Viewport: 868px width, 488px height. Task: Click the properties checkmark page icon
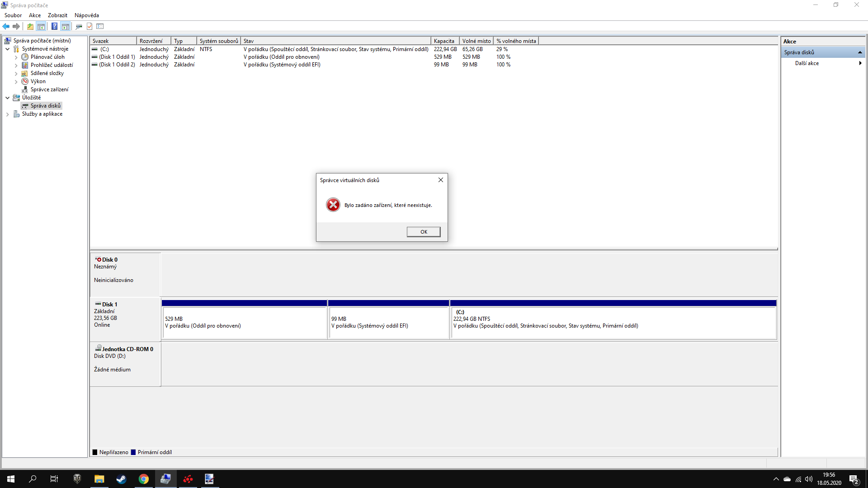click(90, 26)
